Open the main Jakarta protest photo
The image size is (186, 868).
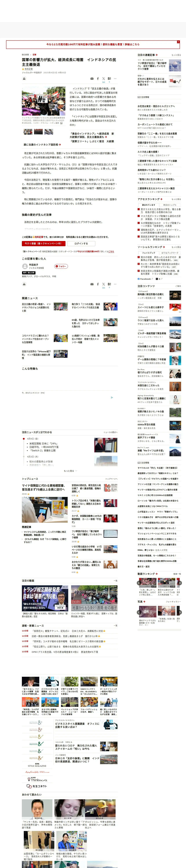[44, 101]
